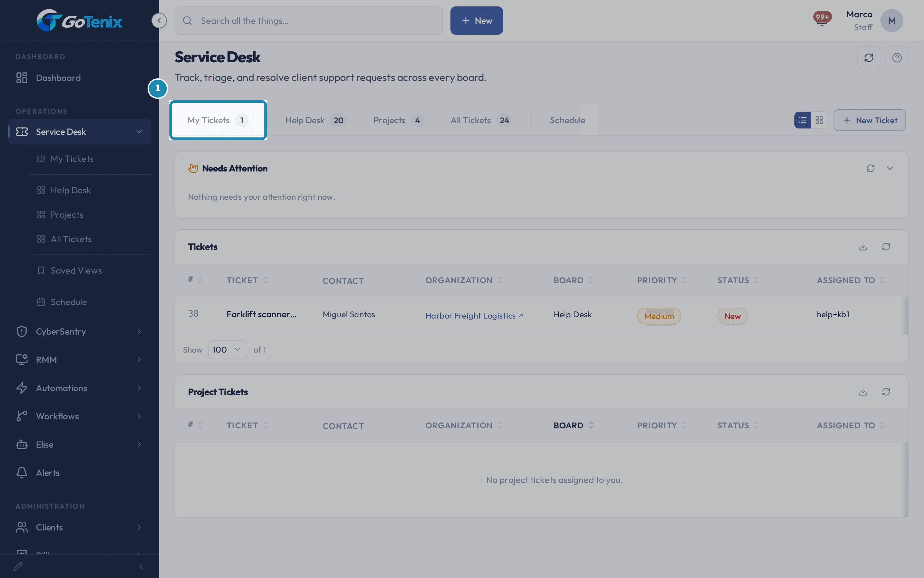
Task: Open the notifications bell showing 99+
Action: click(822, 19)
